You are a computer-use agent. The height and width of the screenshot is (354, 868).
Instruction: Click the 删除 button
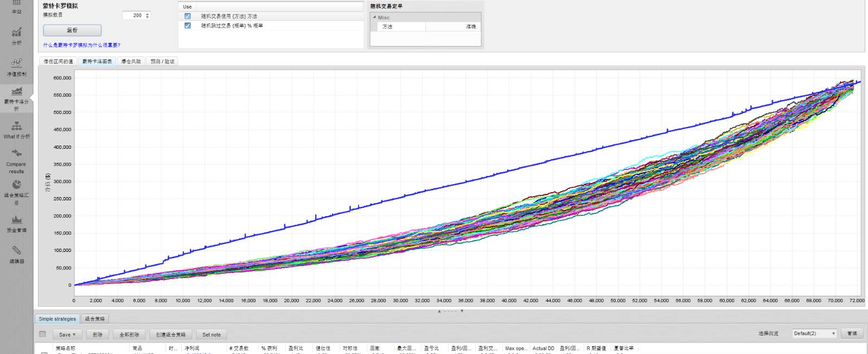point(98,334)
